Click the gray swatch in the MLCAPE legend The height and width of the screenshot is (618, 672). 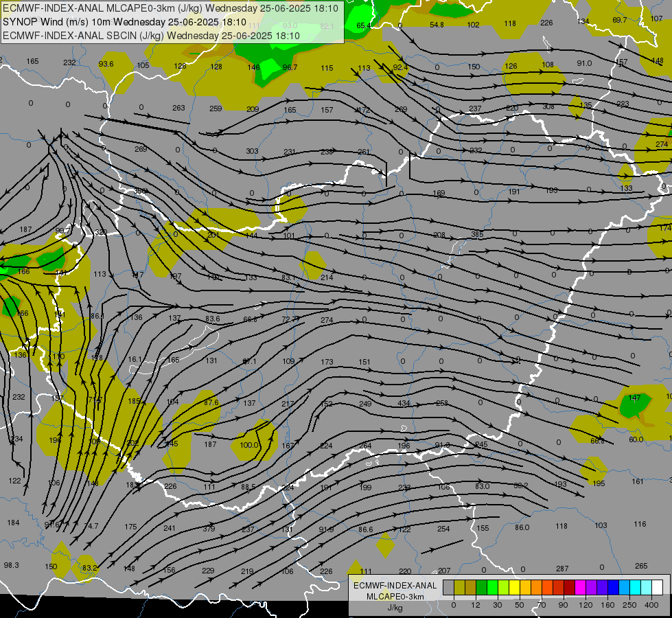pos(448,587)
